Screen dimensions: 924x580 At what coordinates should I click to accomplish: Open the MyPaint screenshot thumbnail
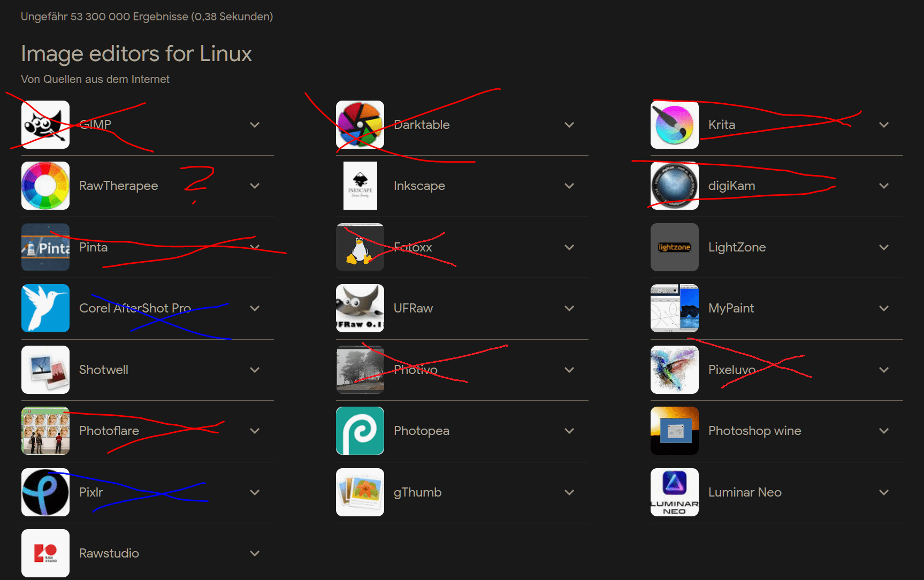(675, 308)
